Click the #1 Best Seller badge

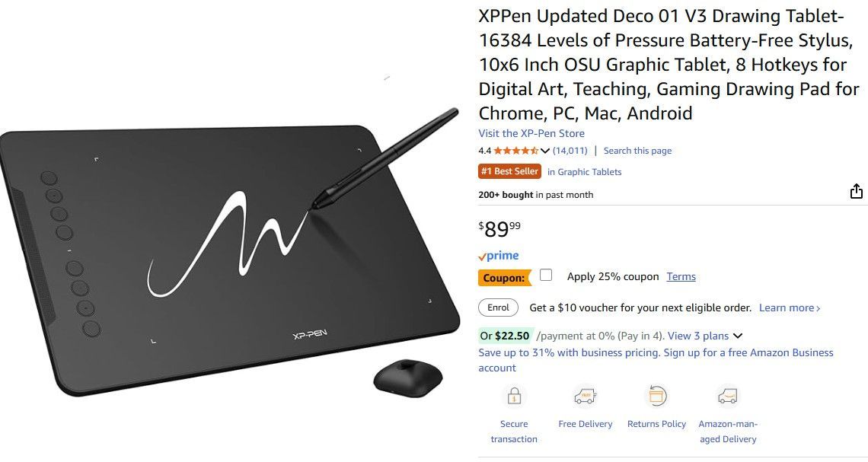click(510, 171)
